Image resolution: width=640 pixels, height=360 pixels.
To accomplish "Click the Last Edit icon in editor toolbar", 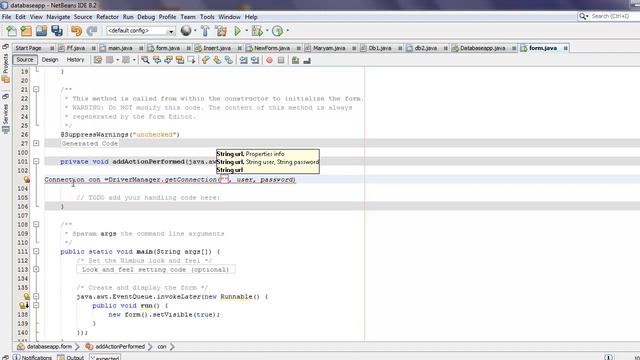I will click(98, 60).
